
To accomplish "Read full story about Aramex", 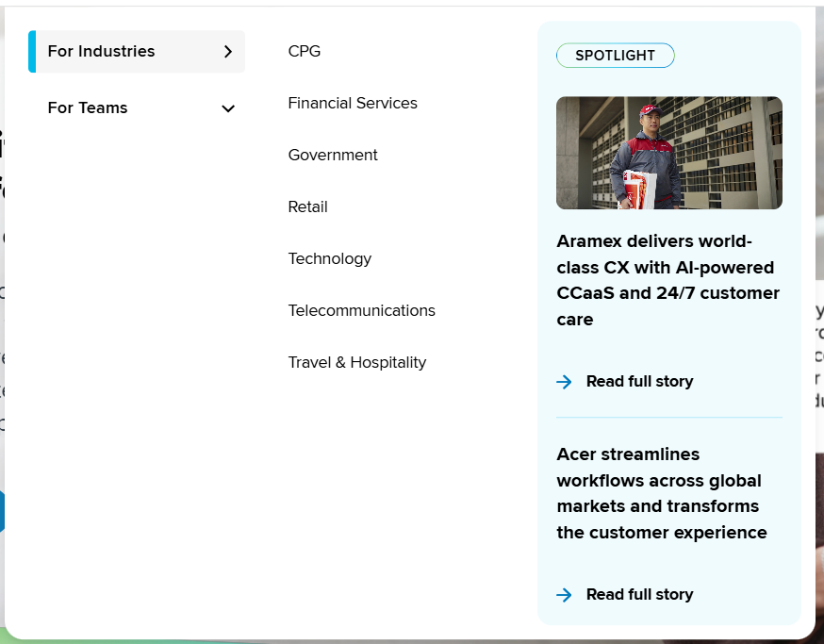I will pos(639,382).
